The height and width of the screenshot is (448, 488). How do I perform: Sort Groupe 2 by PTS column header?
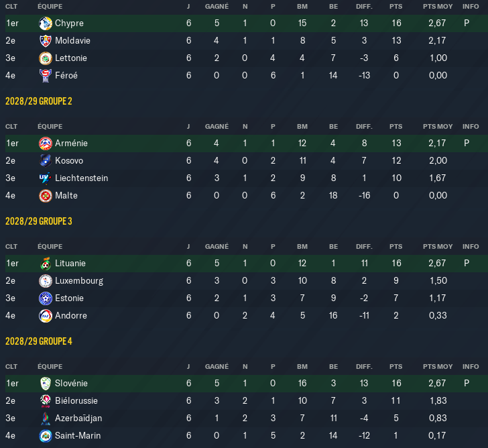tap(396, 127)
